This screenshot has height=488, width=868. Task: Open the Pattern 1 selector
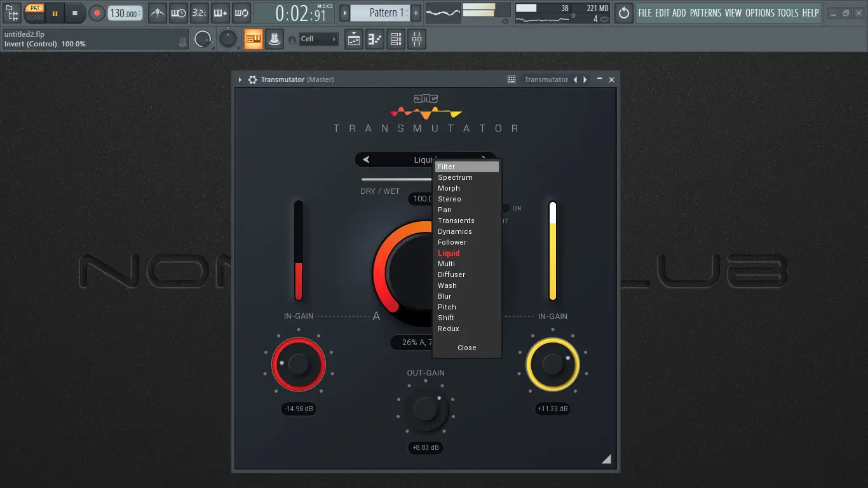(380, 13)
